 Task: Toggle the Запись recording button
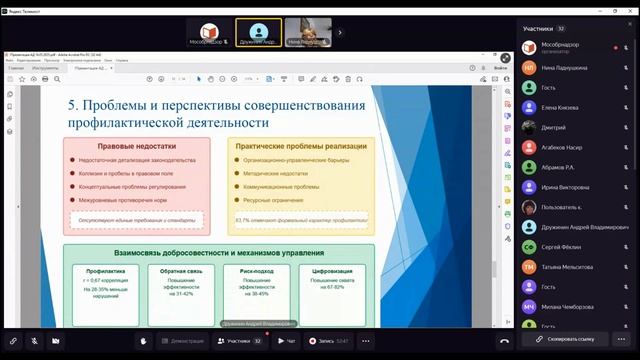[x=329, y=341]
